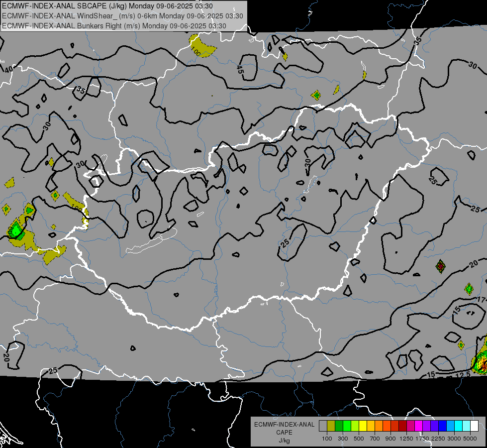
Task: Click the fuchsia swatch left of 1750 tick
Action: [419, 426]
